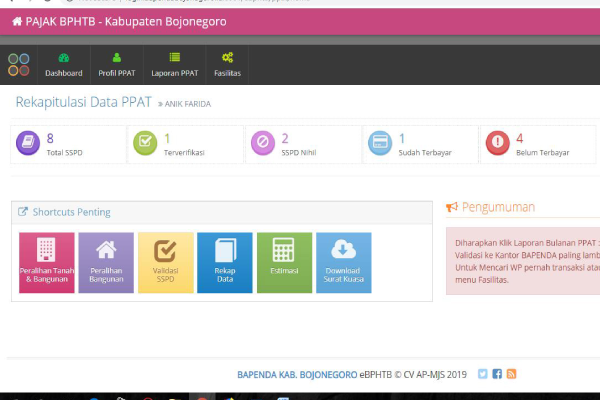Click the blue Sudah Terbayar card icon

pos(380,143)
